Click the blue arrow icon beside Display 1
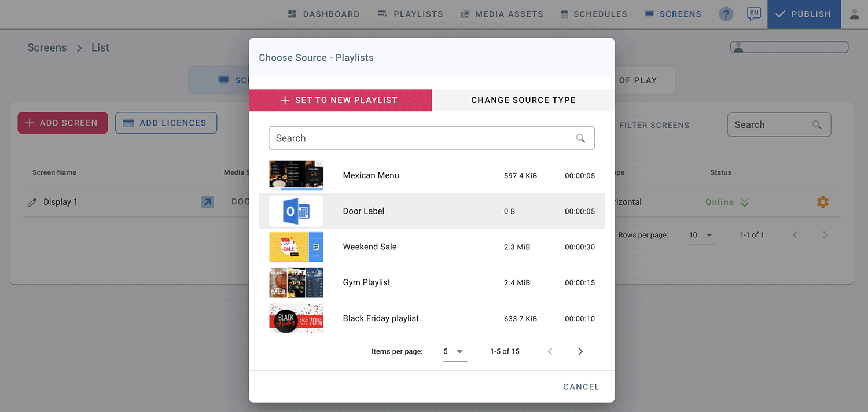 [207, 202]
